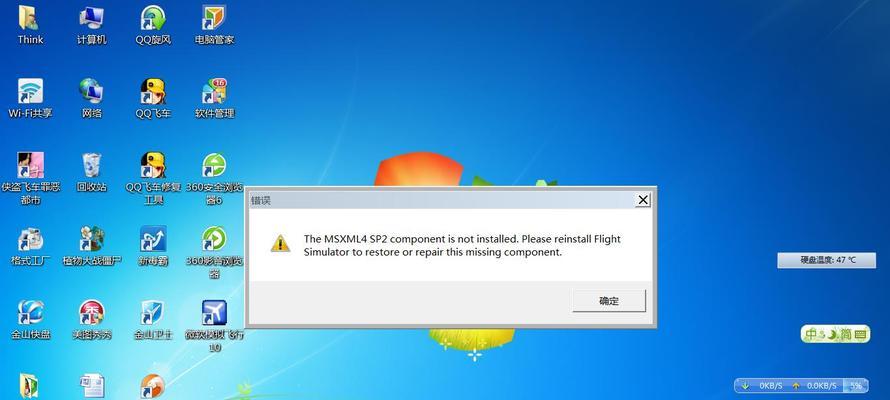The height and width of the screenshot is (400, 890).
Task: Select the Wi-Fi共享 icon
Action: click(30, 99)
